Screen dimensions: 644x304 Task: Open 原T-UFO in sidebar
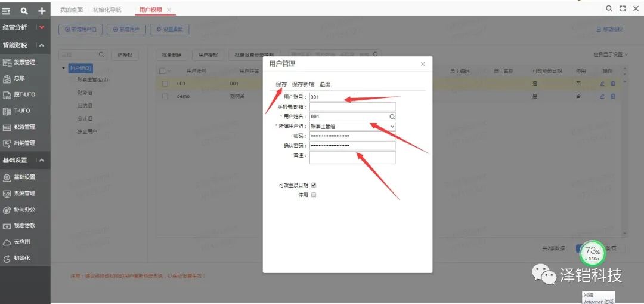click(24, 94)
